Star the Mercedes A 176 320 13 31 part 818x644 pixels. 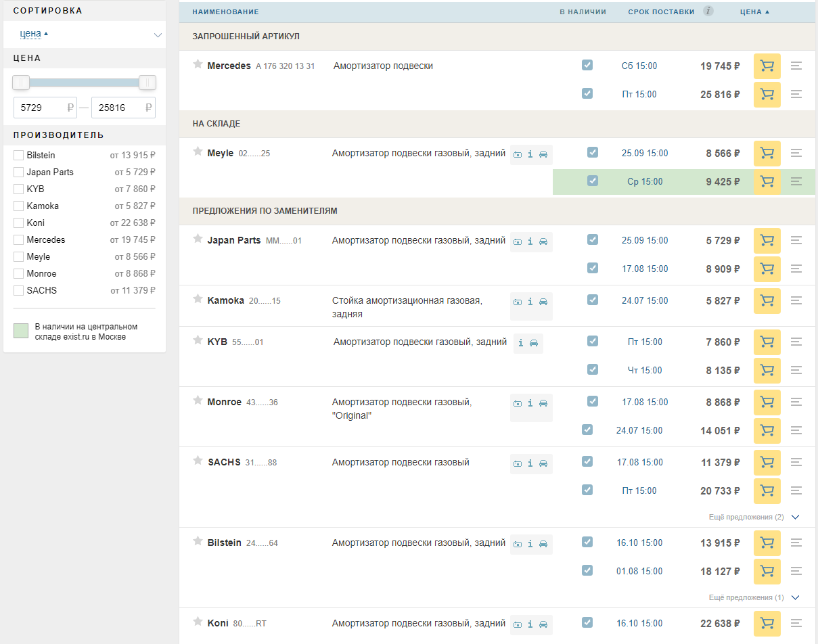coord(198,64)
